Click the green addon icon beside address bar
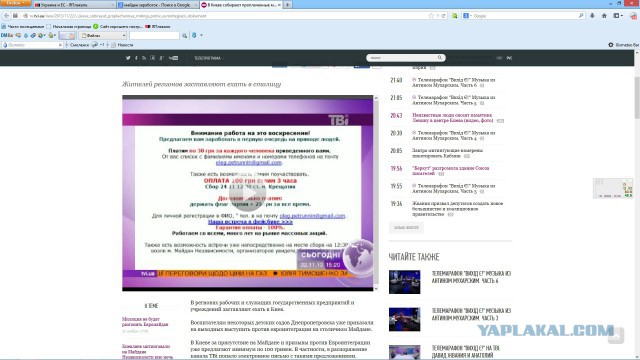This screenshot has height=360, width=640. 455,16
